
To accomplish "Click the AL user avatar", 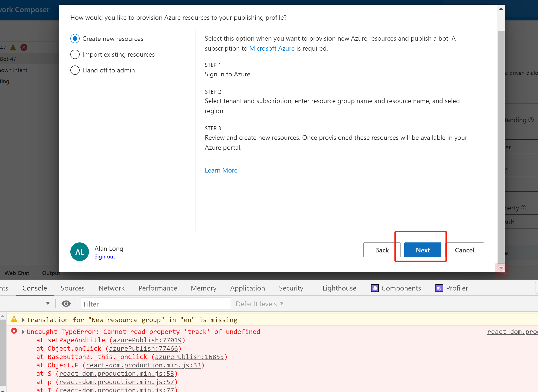I will (79, 252).
